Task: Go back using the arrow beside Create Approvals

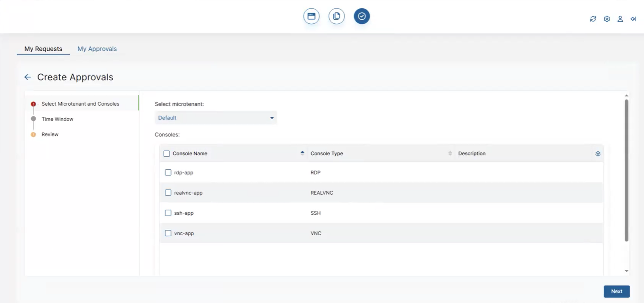Action: coord(27,77)
